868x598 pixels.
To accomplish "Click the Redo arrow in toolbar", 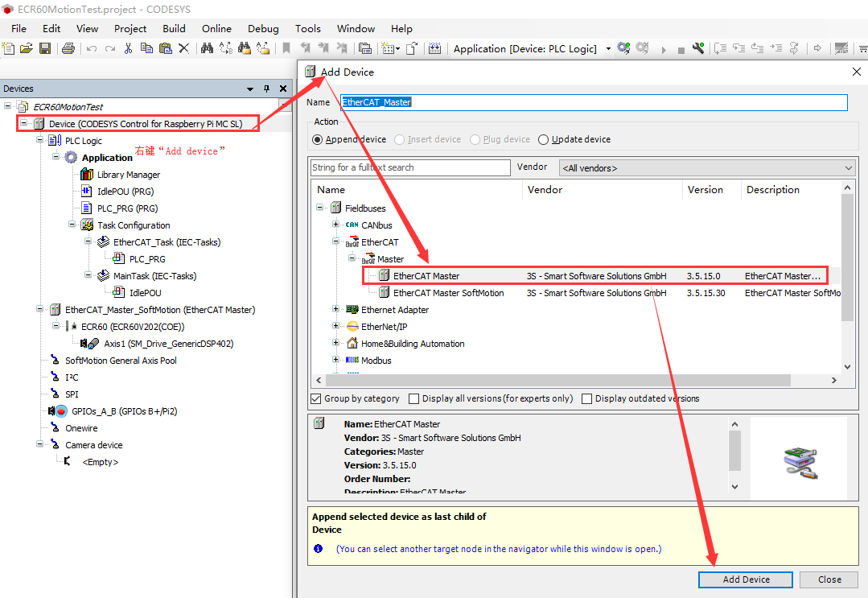I will pos(110,49).
